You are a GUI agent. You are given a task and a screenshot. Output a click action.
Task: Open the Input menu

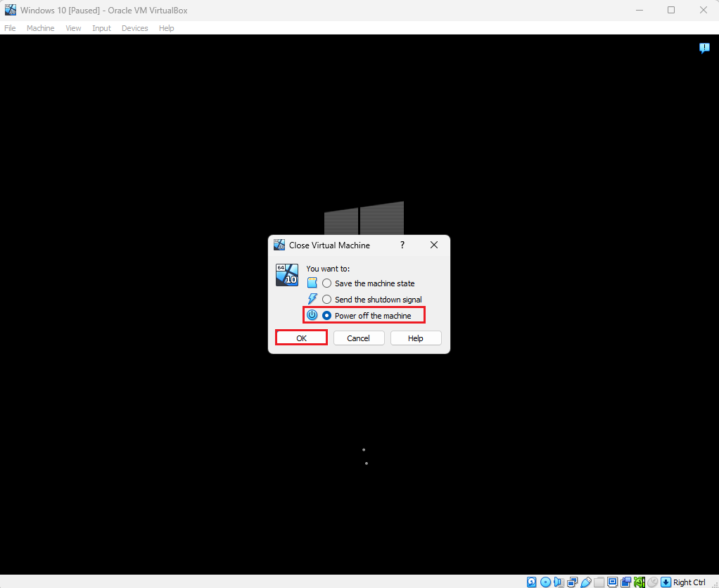101,28
